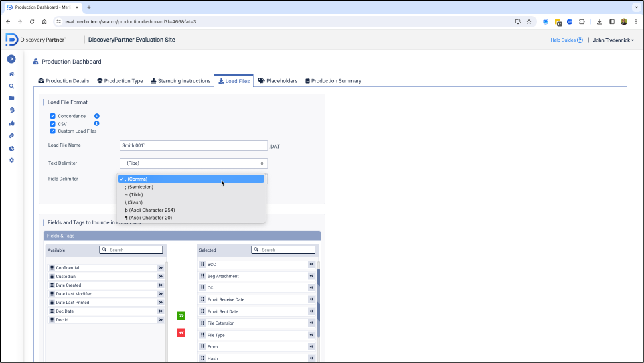Open the Help Guides link
The height and width of the screenshot is (363, 644).
[566, 40]
